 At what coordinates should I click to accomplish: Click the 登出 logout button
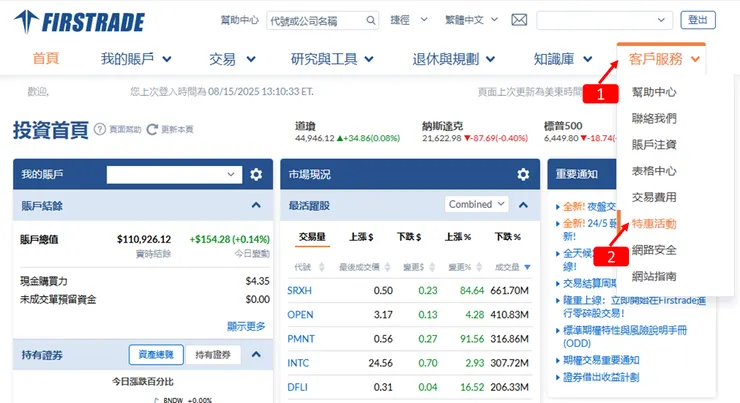[698, 20]
